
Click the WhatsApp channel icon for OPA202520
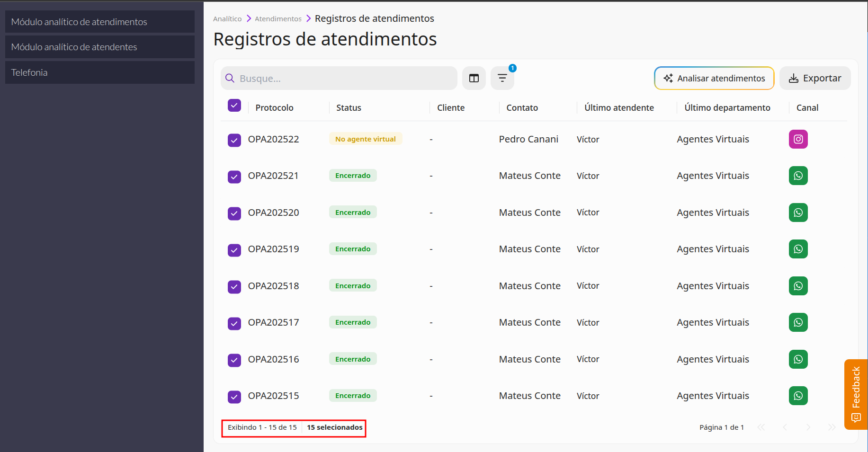click(798, 213)
